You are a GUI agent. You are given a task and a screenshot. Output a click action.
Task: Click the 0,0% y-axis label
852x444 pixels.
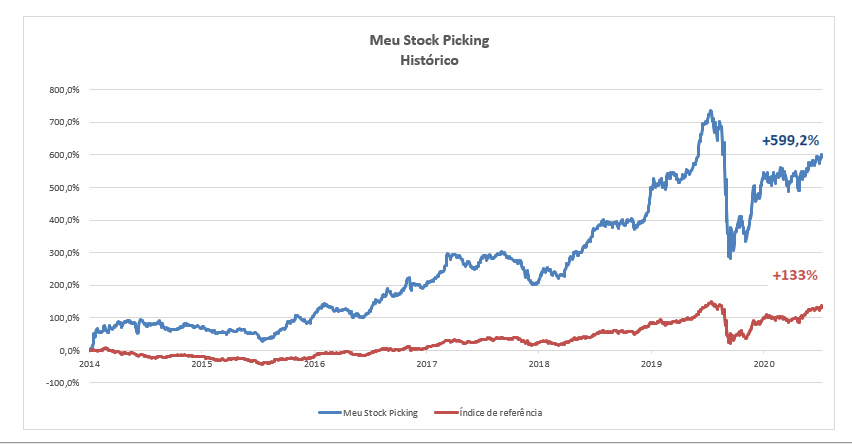tap(69, 351)
